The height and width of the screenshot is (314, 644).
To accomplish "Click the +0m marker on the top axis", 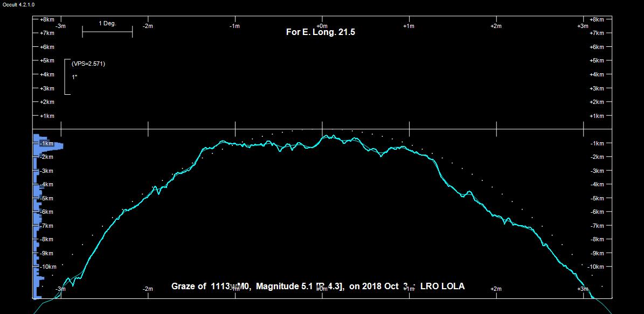I will tap(321, 26).
